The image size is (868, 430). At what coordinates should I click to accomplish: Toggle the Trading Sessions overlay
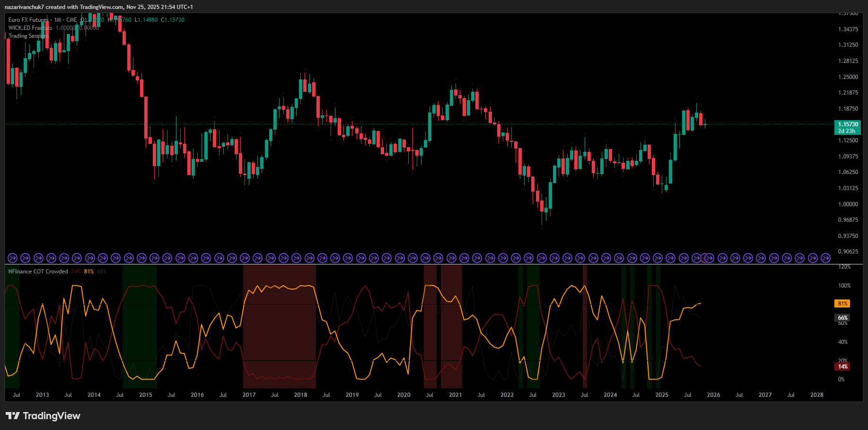(x=28, y=35)
